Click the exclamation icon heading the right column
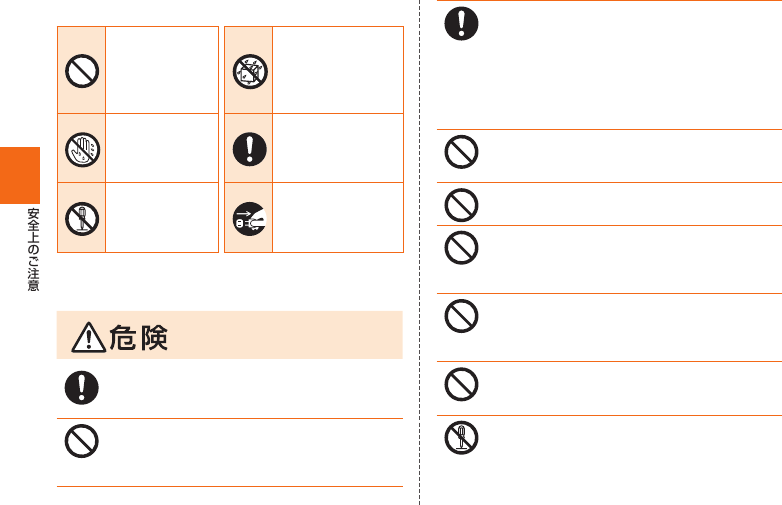This screenshot has width=782, height=505. point(463,24)
